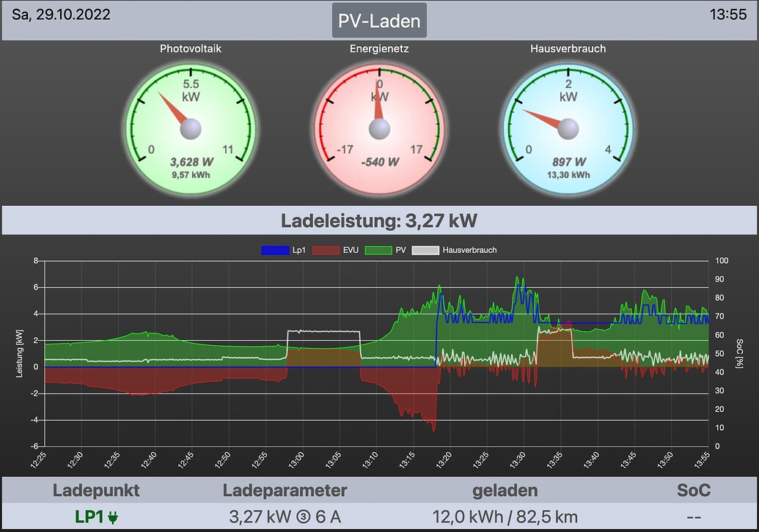The width and height of the screenshot is (759, 532).
Task: Open the PV-Laden charging mode selector
Action: pos(381,20)
